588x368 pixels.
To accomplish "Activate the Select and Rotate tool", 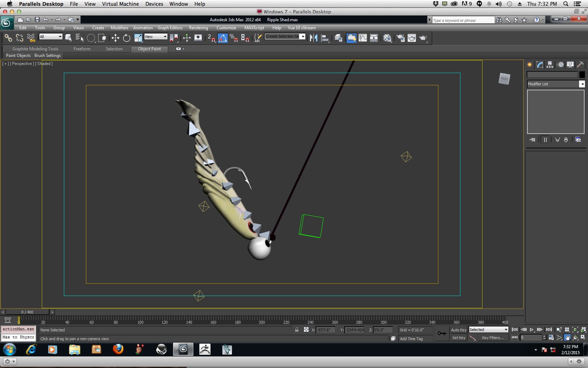I will (127, 38).
